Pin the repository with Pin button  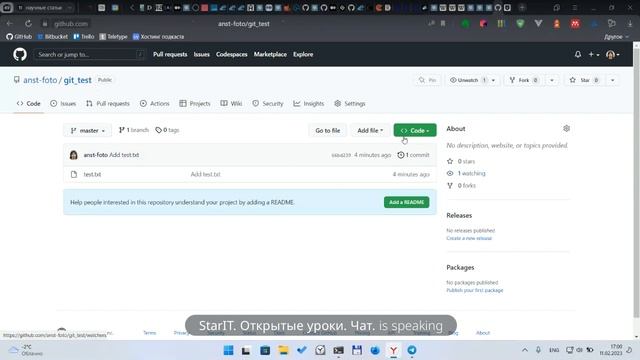point(428,80)
